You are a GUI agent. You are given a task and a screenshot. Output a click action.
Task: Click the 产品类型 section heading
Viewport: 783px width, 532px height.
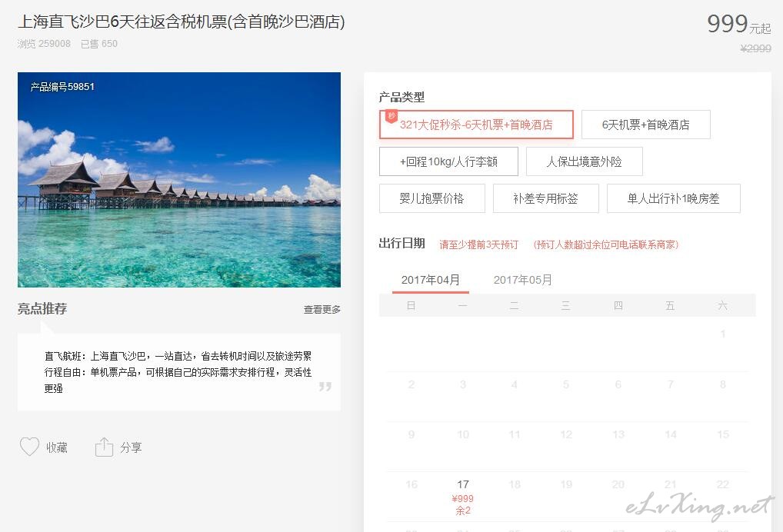point(401,97)
